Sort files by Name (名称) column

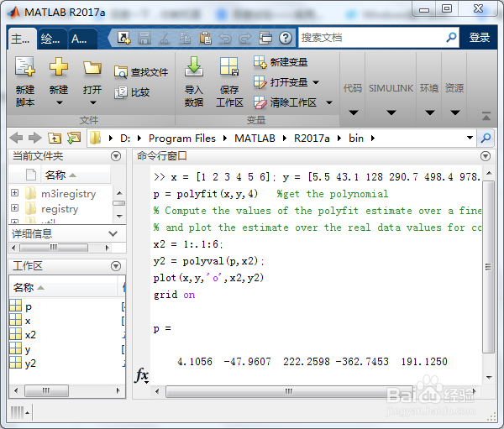click(x=76, y=175)
